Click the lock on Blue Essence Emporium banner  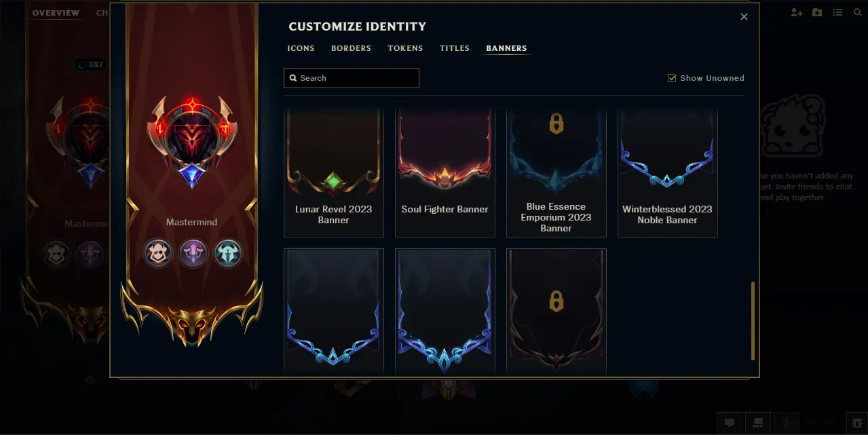click(556, 124)
